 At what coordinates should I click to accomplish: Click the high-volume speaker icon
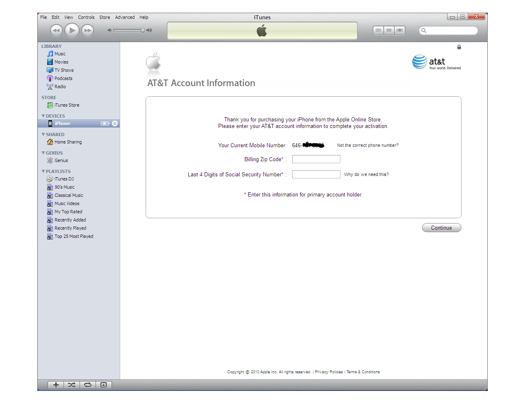pos(149,30)
